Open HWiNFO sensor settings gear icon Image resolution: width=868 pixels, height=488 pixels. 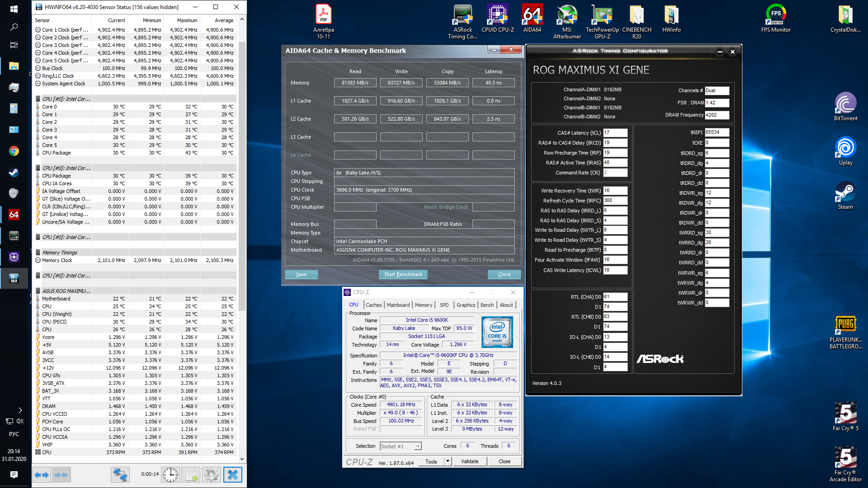(212, 475)
